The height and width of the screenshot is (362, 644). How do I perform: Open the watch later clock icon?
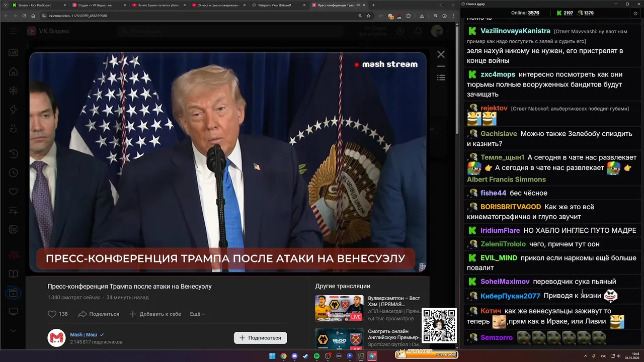click(13, 173)
